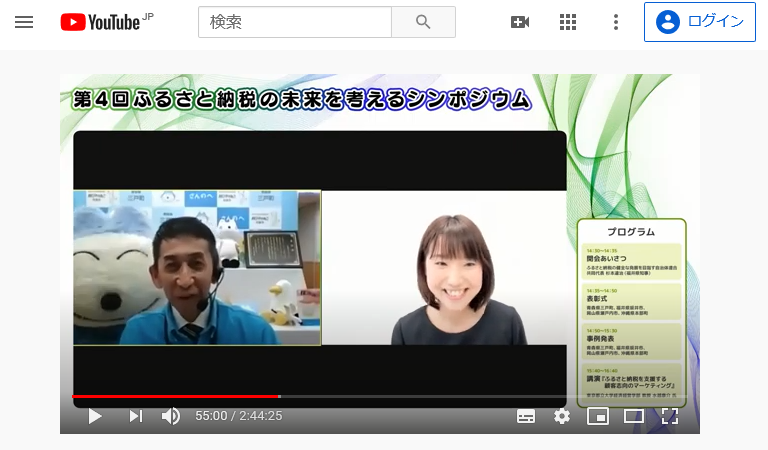Click the unplayed part of the timeline
This screenshot has width=768, height=450.
[x=484, y=396]
